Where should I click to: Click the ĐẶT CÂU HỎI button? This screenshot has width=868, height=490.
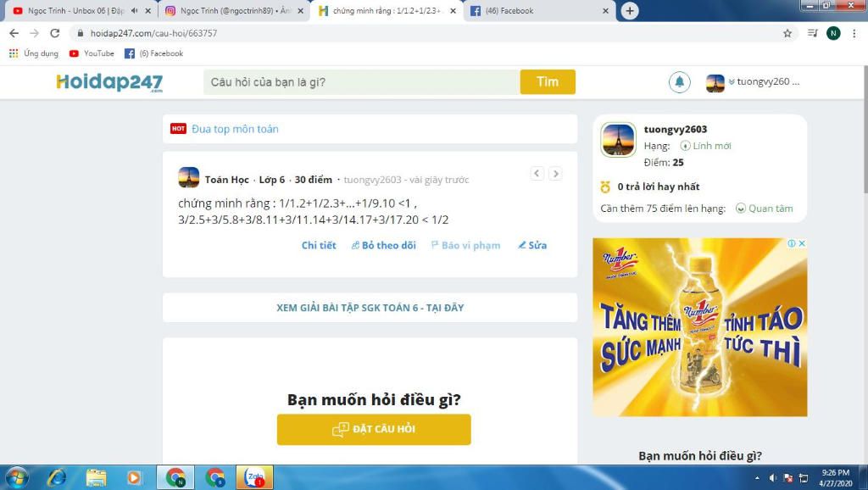point(374,429)
